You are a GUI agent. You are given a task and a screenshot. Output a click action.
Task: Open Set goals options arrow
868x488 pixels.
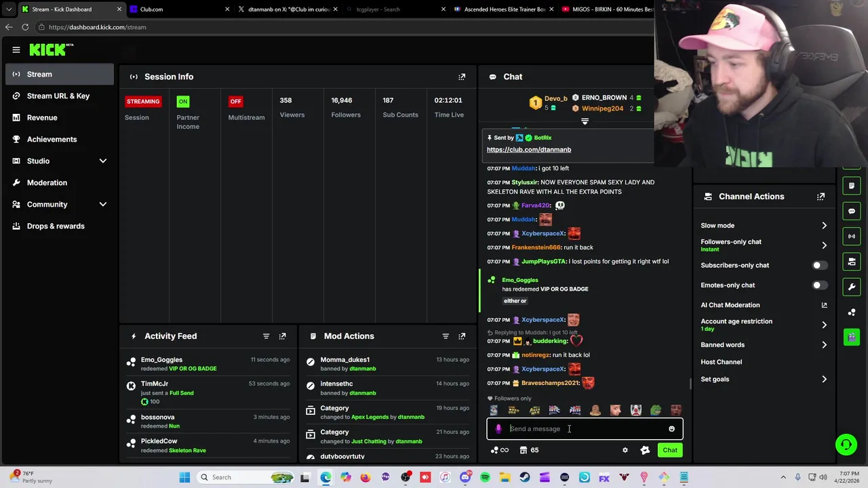point(824,380)
